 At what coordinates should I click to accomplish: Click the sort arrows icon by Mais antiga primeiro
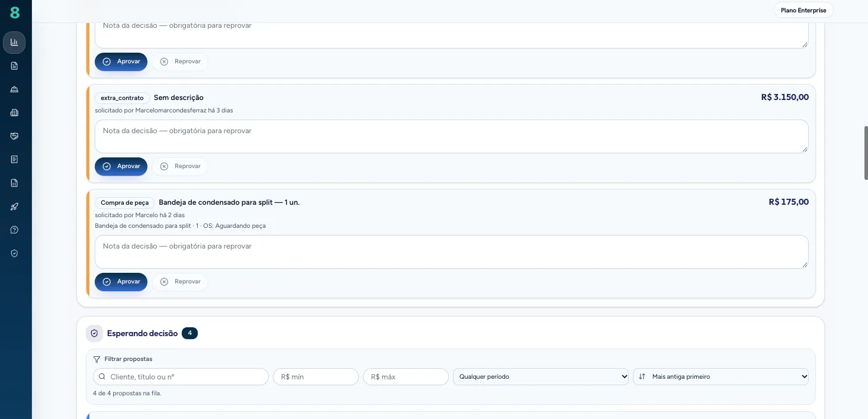(x=642, y=377)
